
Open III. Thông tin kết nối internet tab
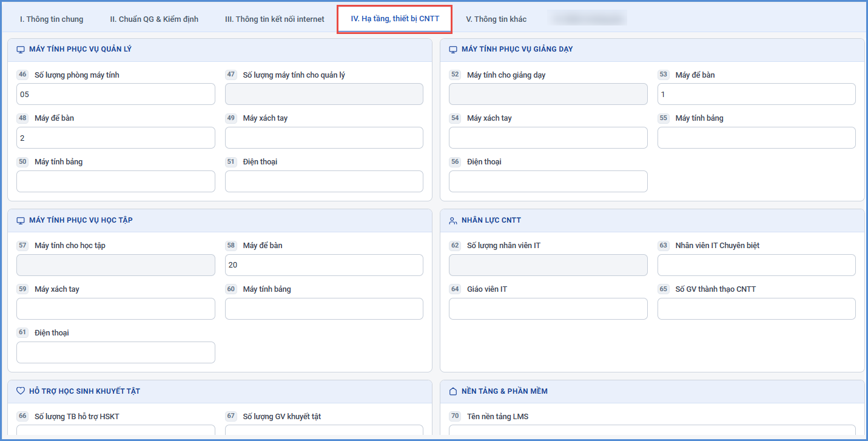274,19
